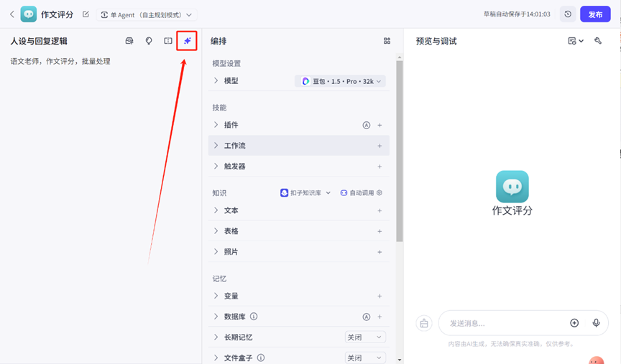The width and height of the screenshot is (621, 364).
Task: Go back using the top-left arrow
Action: tap(12, 14)
